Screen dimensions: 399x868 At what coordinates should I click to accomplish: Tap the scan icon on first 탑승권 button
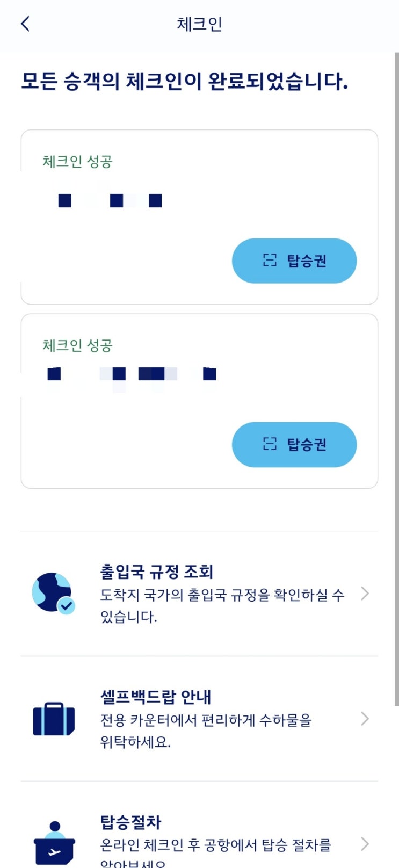(x=270, y=261)
